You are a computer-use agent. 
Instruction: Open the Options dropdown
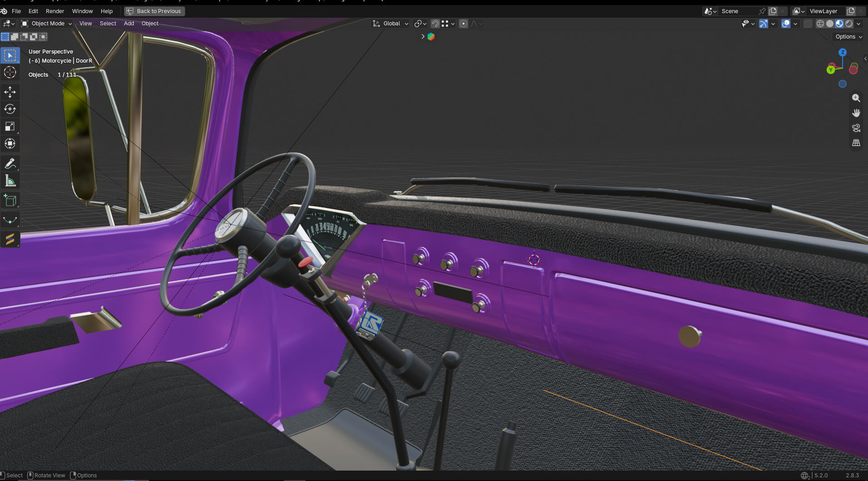848,37
